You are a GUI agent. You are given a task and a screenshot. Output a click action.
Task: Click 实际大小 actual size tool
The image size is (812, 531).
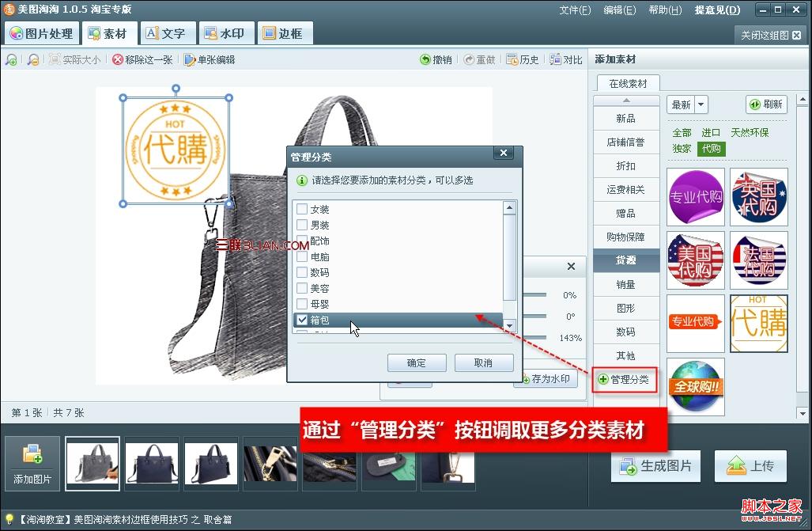(75, 59)
